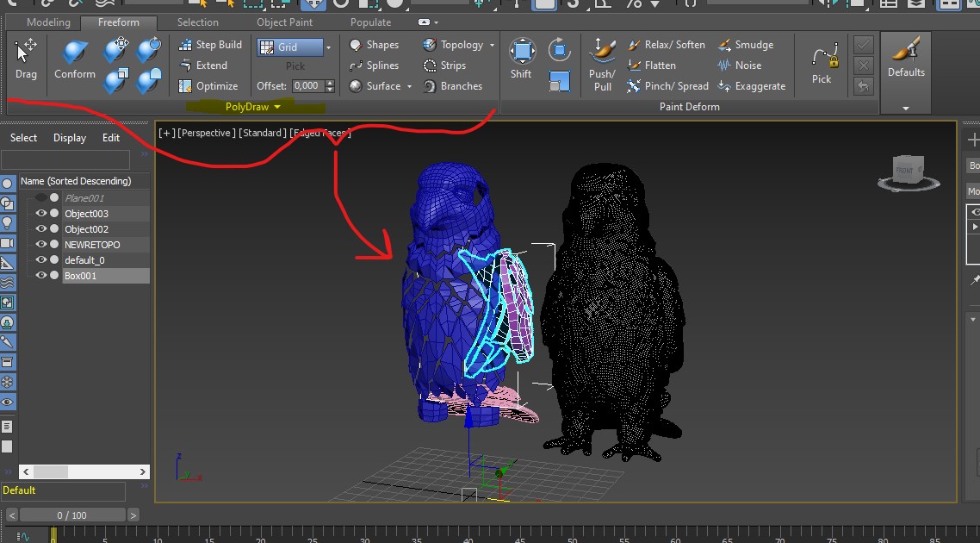Screen dimensions: 980x543
Task: Toggle visibility of NEWRETOPO object
Action: click(40, 245)
